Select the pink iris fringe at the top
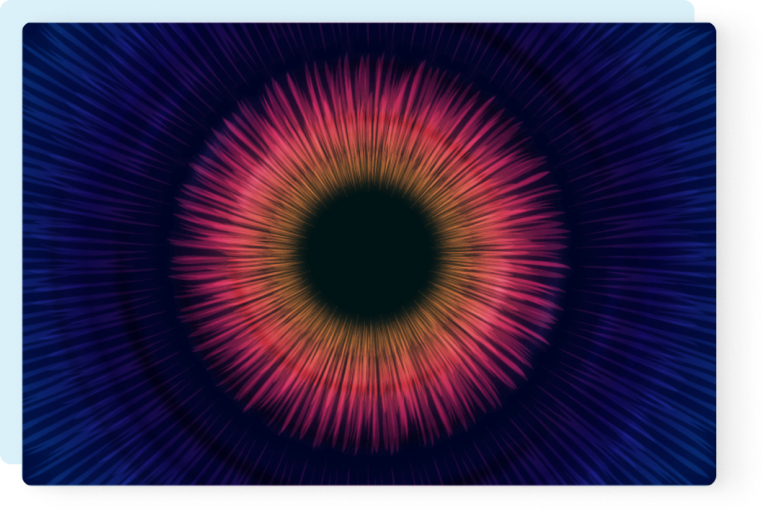 [x=370, y=95]
